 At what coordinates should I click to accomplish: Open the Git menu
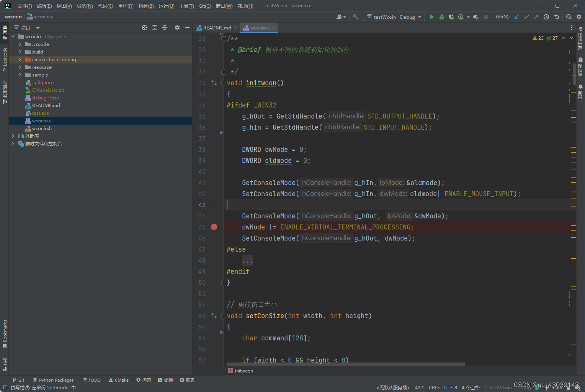205,6
